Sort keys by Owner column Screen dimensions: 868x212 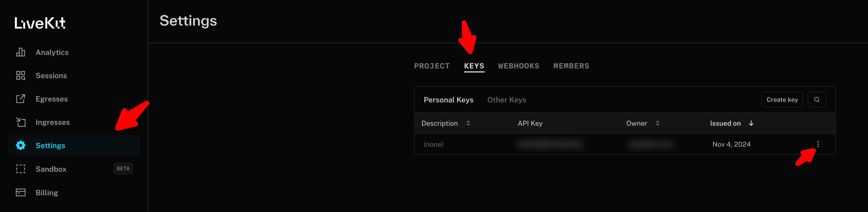click(657, 123)
